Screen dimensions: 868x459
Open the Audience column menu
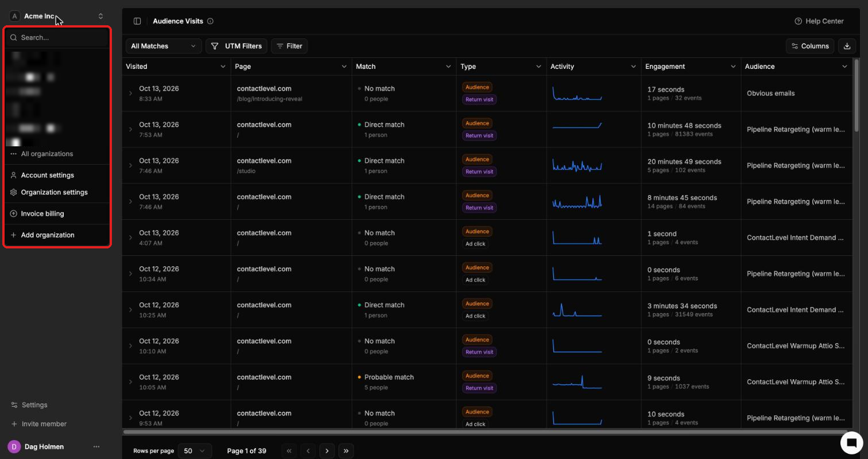[844, 67]
